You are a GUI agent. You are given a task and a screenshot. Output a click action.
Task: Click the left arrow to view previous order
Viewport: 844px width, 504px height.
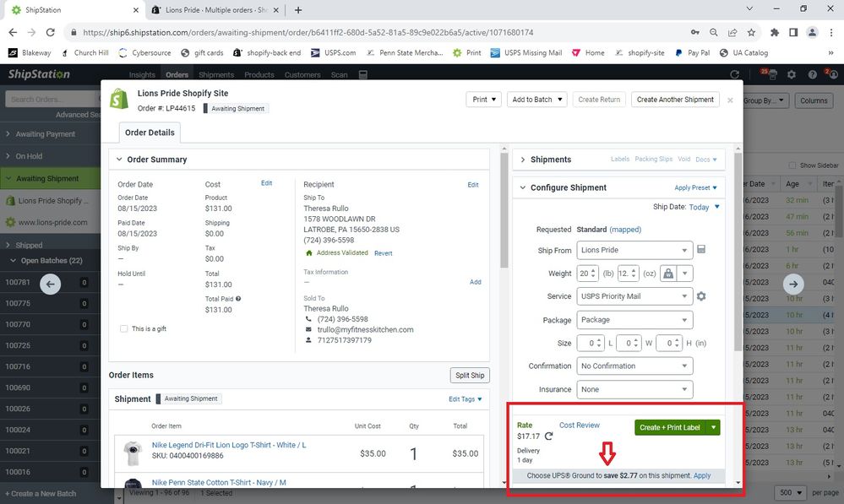(50, 285)
